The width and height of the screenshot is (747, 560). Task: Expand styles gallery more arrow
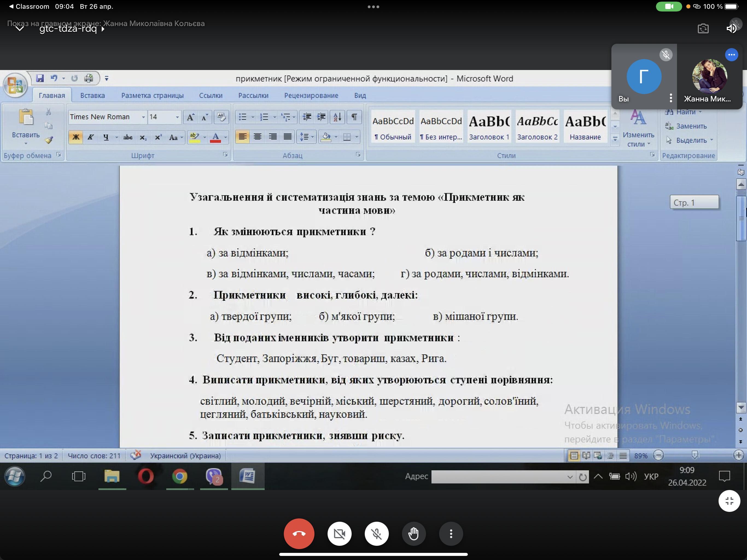615,139
